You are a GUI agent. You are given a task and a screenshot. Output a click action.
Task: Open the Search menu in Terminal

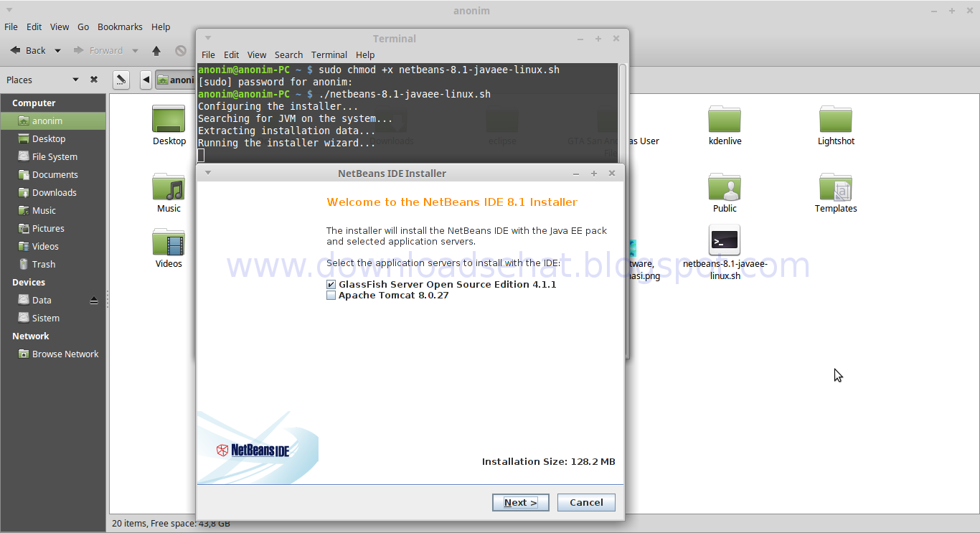[288, 55]
